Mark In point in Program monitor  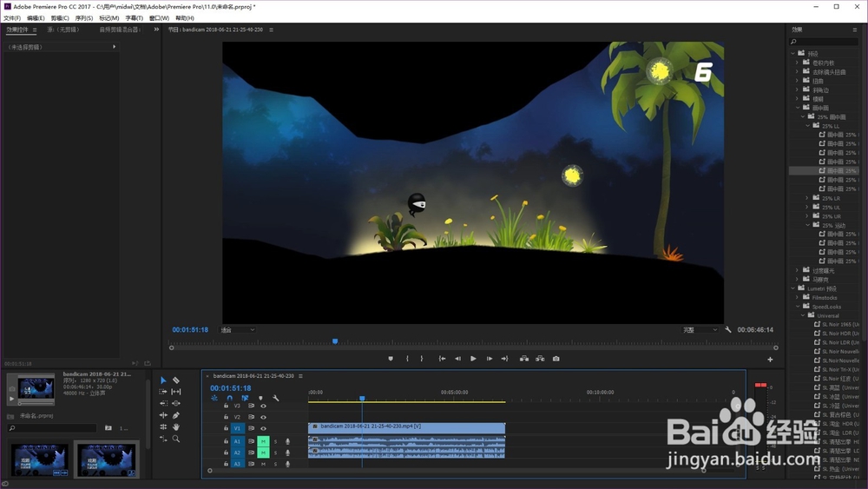407,359
